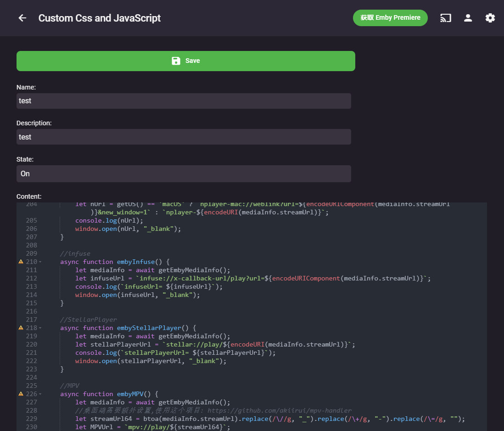Click the warning triangle beside line 226

[x=20, y=393]
